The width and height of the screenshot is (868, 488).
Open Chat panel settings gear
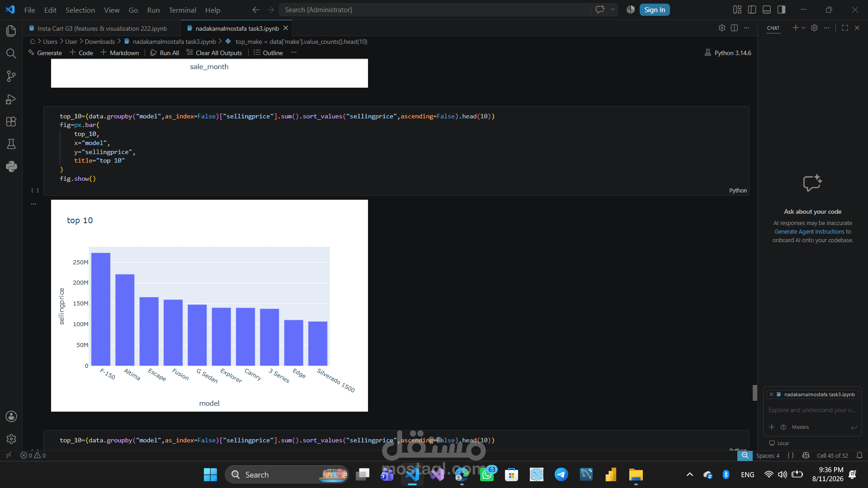pos(814,28)
